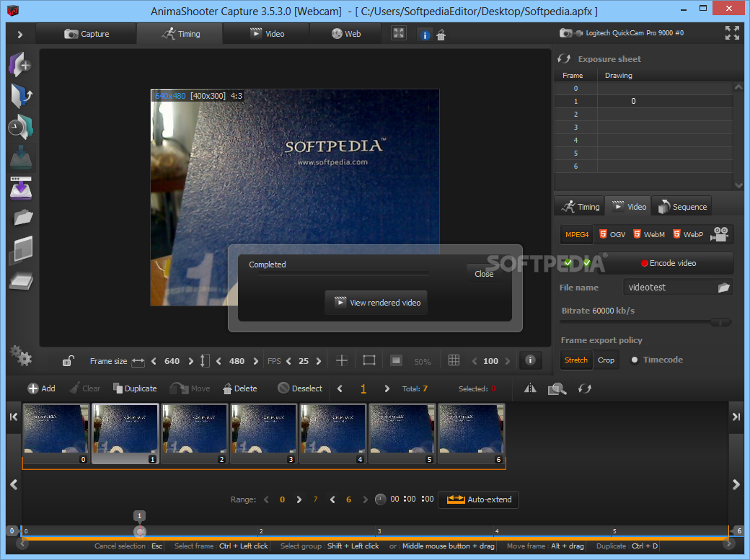Image resolution: width=750 pixels, height=560 pixels.
Task: Close the Completed dialog
Action: [484, 274]
